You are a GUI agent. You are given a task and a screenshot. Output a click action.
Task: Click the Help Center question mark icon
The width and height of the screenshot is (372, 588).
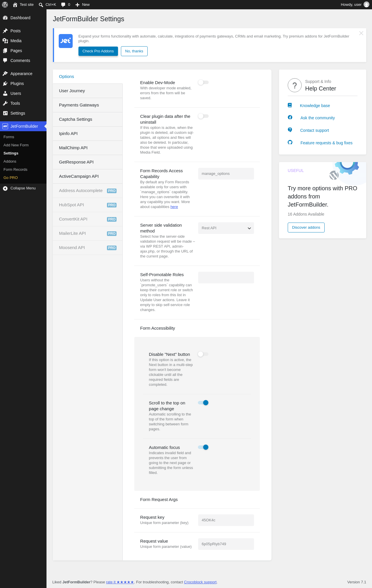[x=295, y=85]
